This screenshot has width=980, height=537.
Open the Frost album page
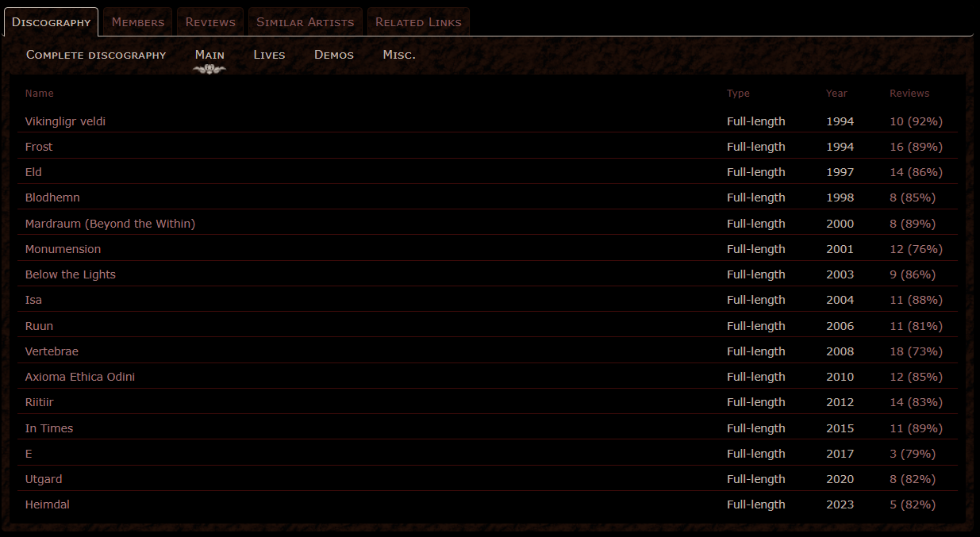pyautogui.click(x=39, y=147)
